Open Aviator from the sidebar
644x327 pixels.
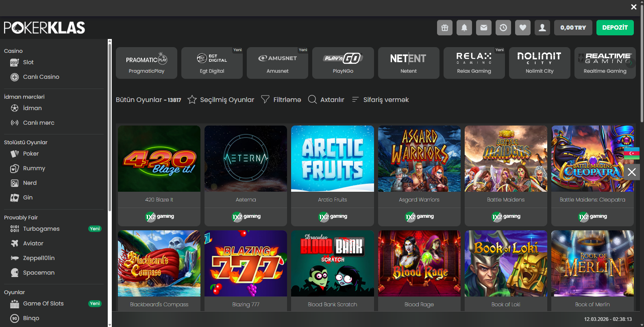(x=33, y=243)
